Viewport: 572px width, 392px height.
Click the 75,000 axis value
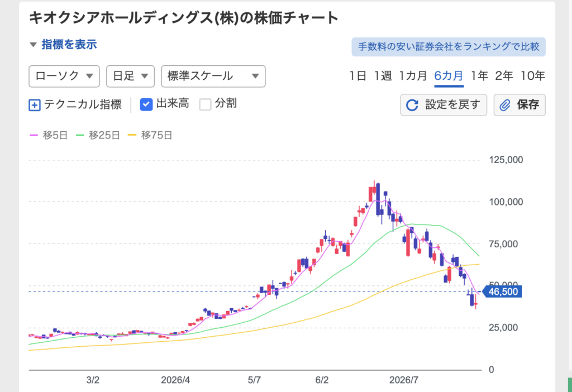click(x=503, y=244)
